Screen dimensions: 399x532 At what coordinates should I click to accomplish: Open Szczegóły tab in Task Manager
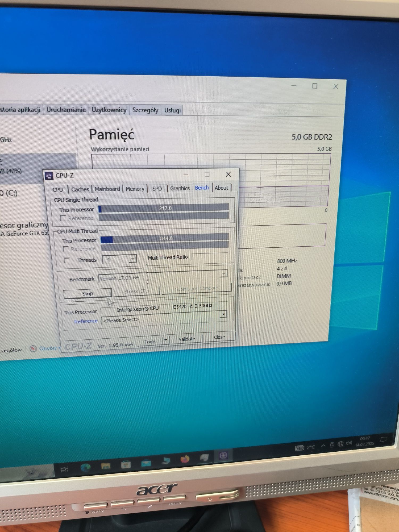tap(145, 110)
